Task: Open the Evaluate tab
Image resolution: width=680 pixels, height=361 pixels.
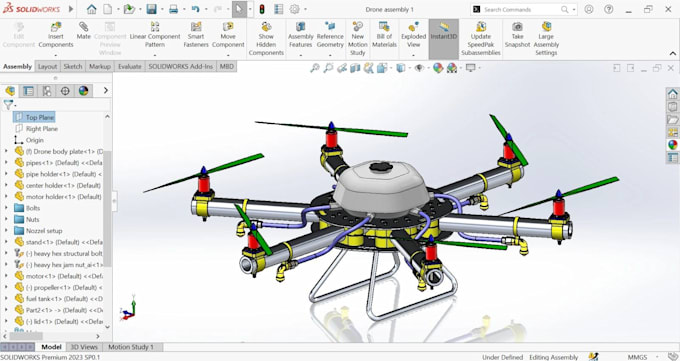Action: click(130, 66)
